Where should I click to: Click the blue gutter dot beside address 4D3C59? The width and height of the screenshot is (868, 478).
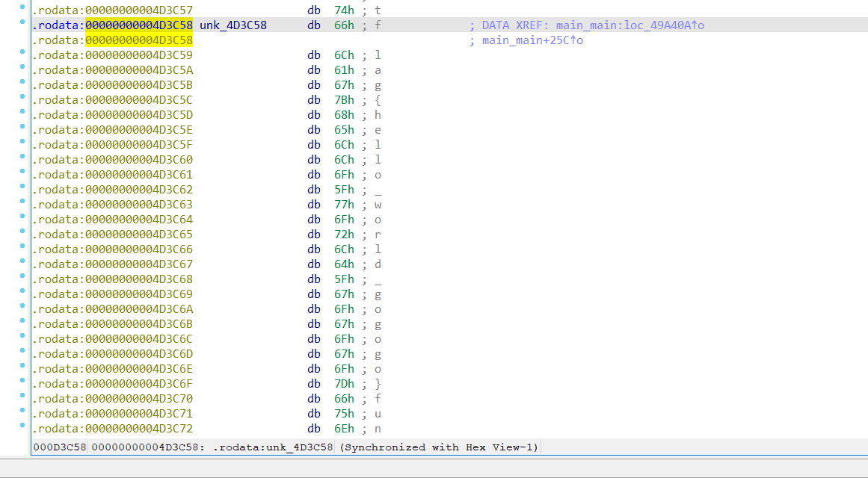23,53
